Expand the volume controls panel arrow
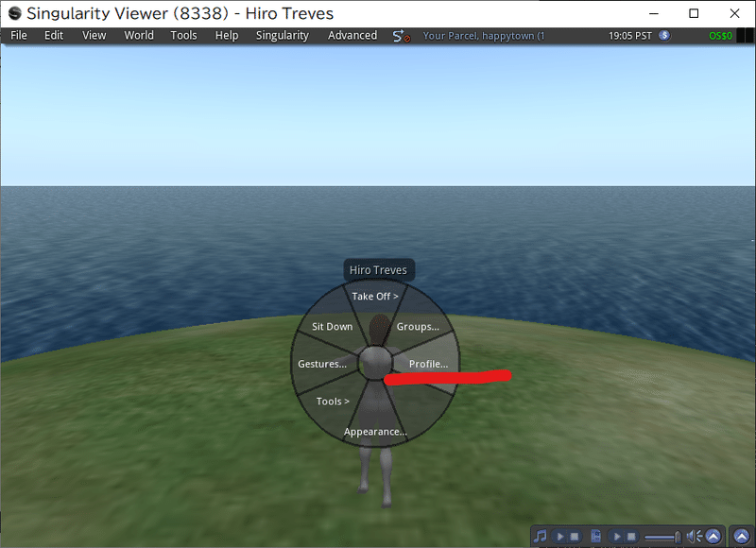Screen dimensions: 756x548 click(713, 536)
